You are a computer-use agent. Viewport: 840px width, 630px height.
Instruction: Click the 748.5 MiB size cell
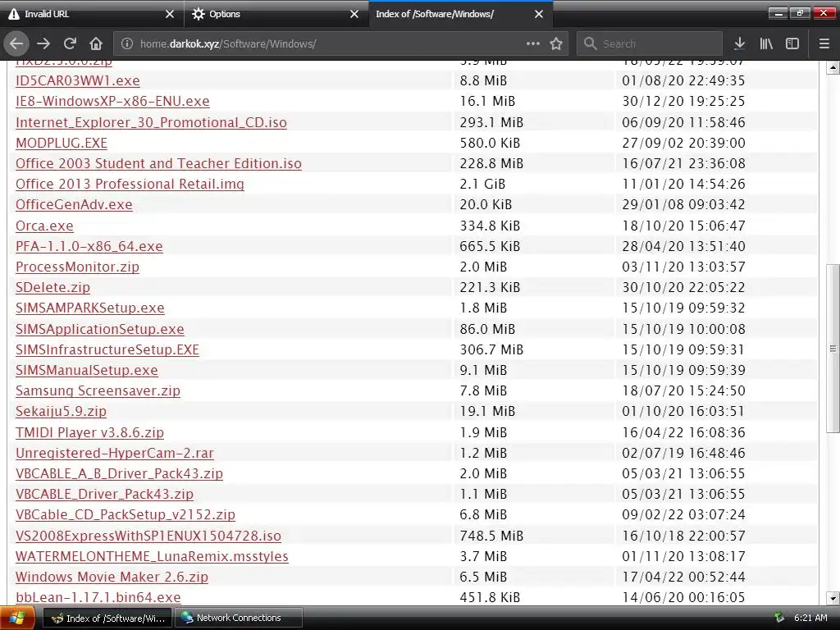[x=491, y=536]
